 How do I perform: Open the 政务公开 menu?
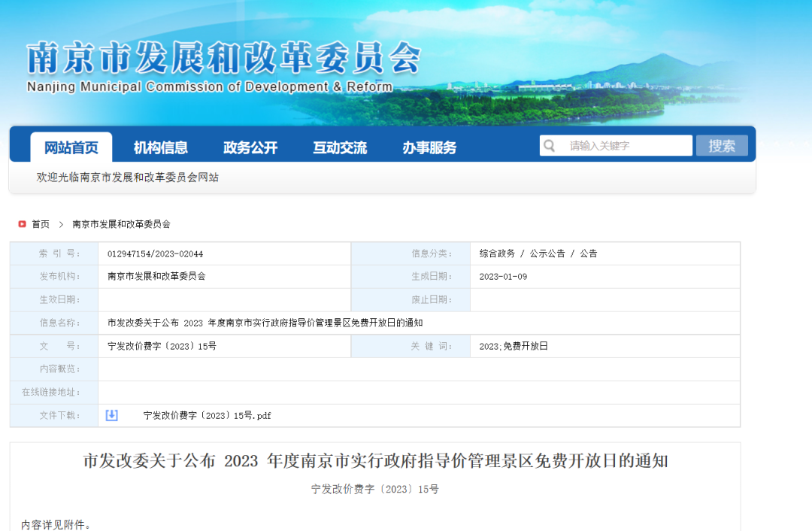pyautogui.click(x=250, y=147)
